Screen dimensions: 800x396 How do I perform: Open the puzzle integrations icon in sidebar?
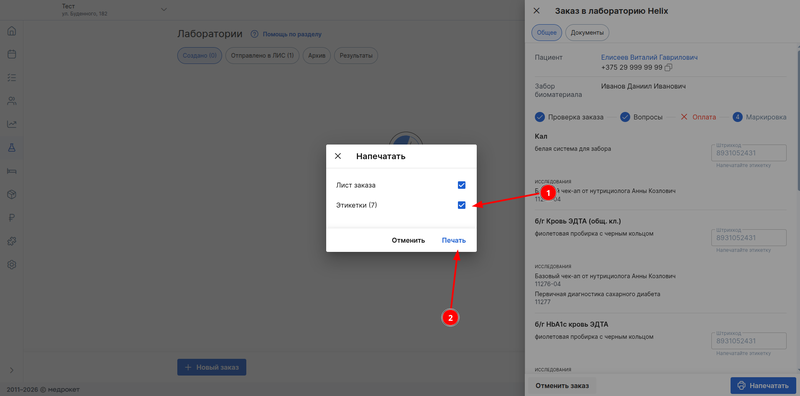pos(12,241)
